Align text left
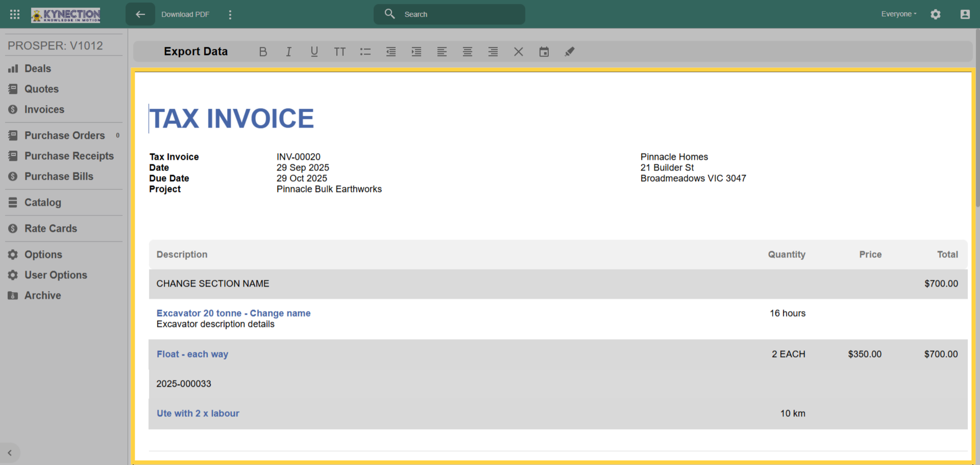The image size is (980, 465). coord(442,51)
